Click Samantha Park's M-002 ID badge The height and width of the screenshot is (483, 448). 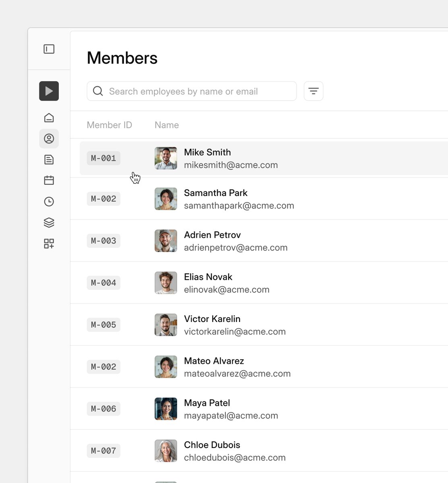[103, 199]
